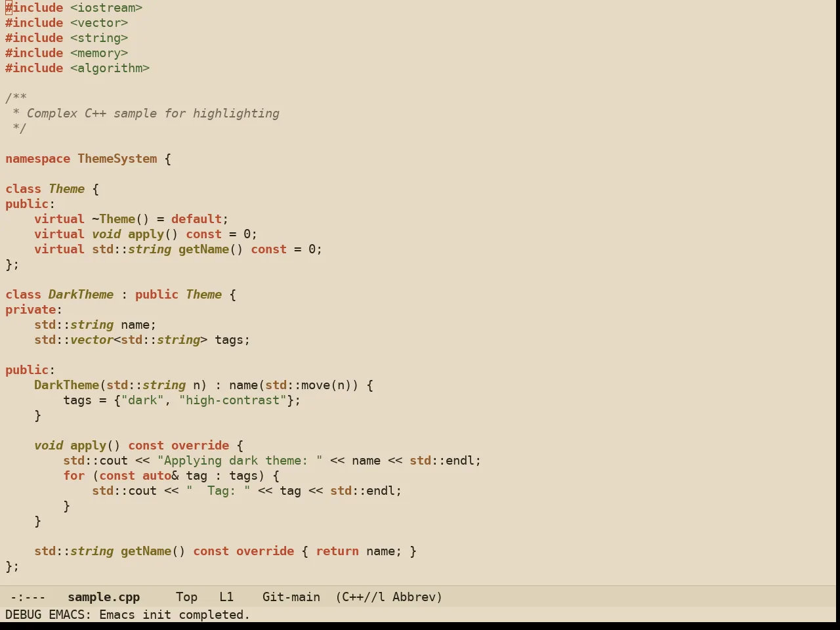
Task: Click the 'class DarkTheme : public Theme {' line
Action: [121, 295]
